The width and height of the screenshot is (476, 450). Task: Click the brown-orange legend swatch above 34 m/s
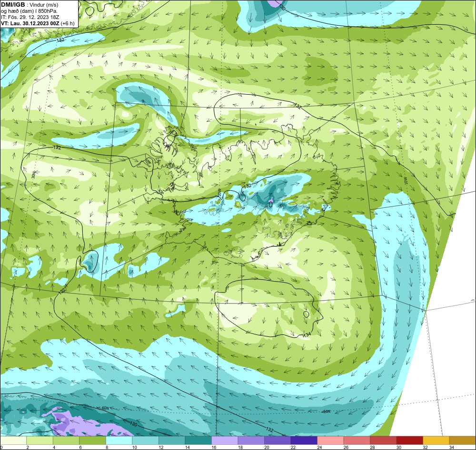tap(462, 440)
